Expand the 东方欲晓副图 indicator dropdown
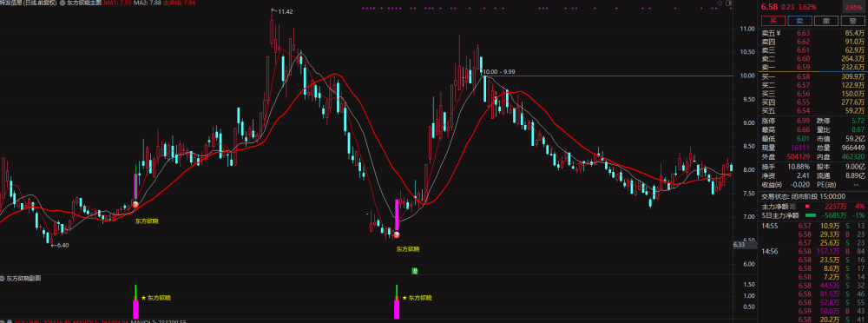The width and height of the screenshot is (868, 323). tap(3, 278)
